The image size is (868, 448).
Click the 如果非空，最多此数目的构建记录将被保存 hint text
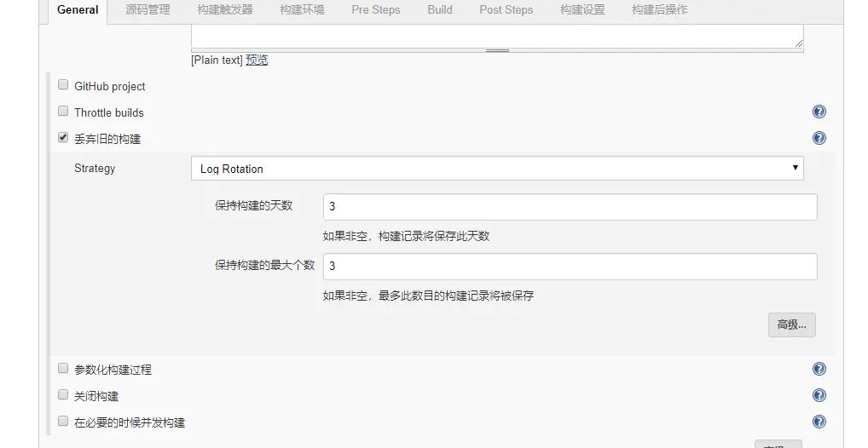click(x=429, y=296)
